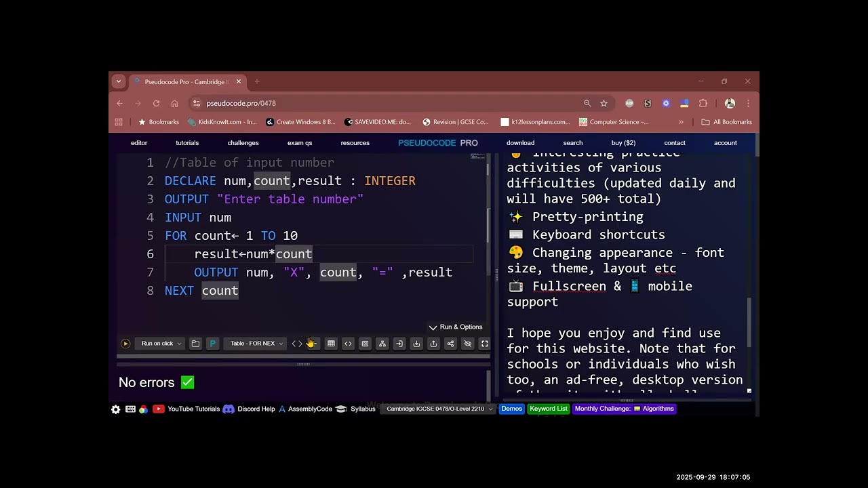868x488 pixels.
Task: Open Monthly Challenge: Algorithms button
Action: pos(625,409)
